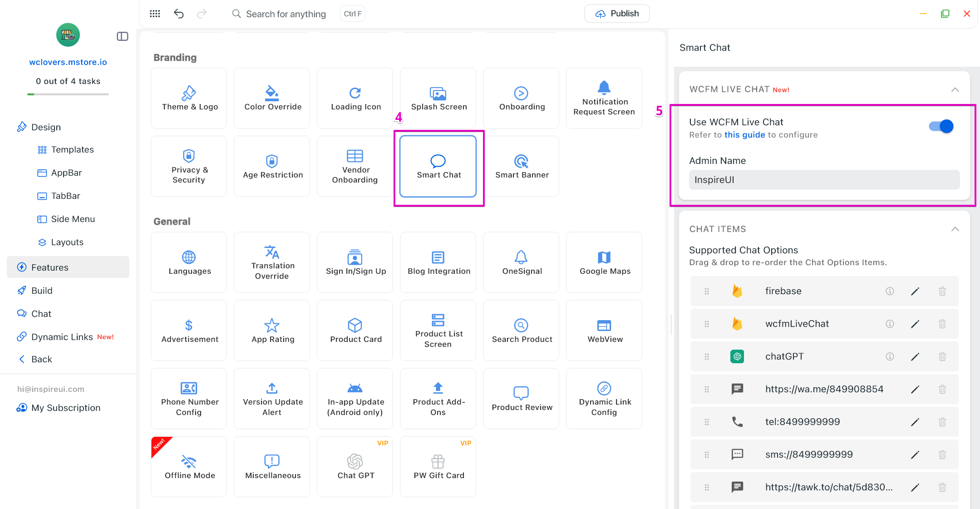The width and height of the screenshot is (980, 509).
Task: Open the apps grid icon
Action: click(155, 14)
